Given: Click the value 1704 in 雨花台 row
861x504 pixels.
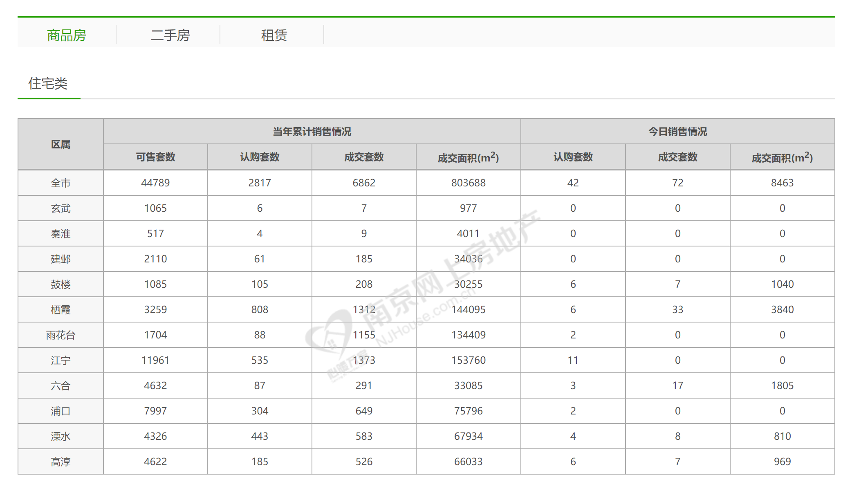Looking at the screenshot, I should 155,335.
